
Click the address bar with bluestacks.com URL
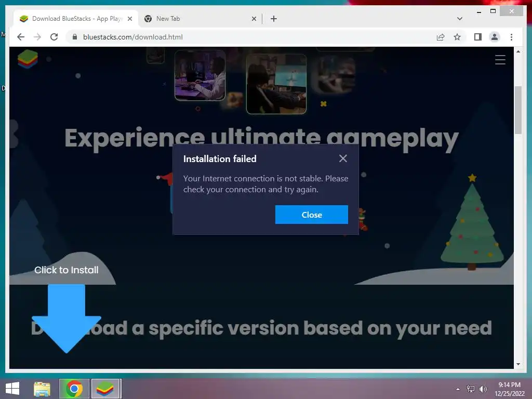251,37
